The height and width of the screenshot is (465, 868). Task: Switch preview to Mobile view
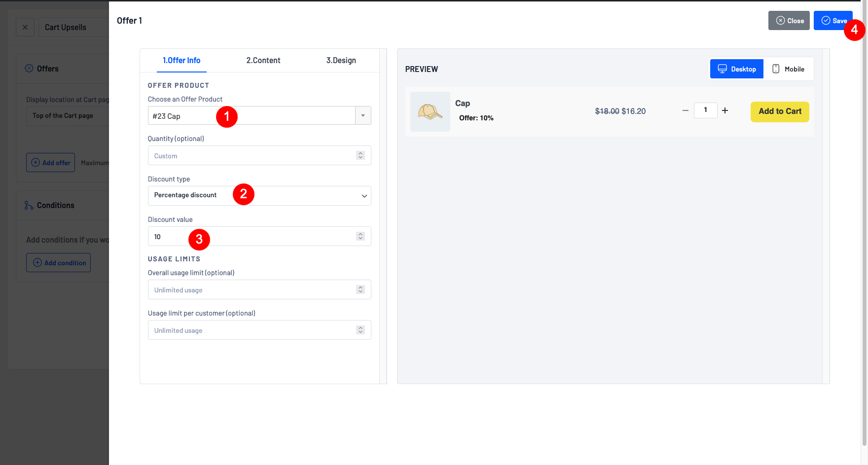788,69
